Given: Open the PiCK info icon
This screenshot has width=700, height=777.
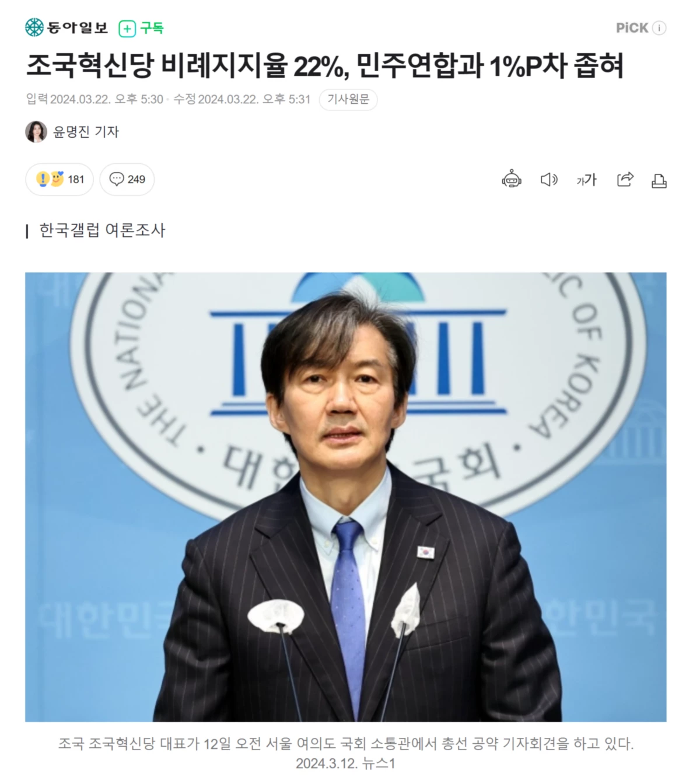Looking at the screenshot, I should coord(659,28).
